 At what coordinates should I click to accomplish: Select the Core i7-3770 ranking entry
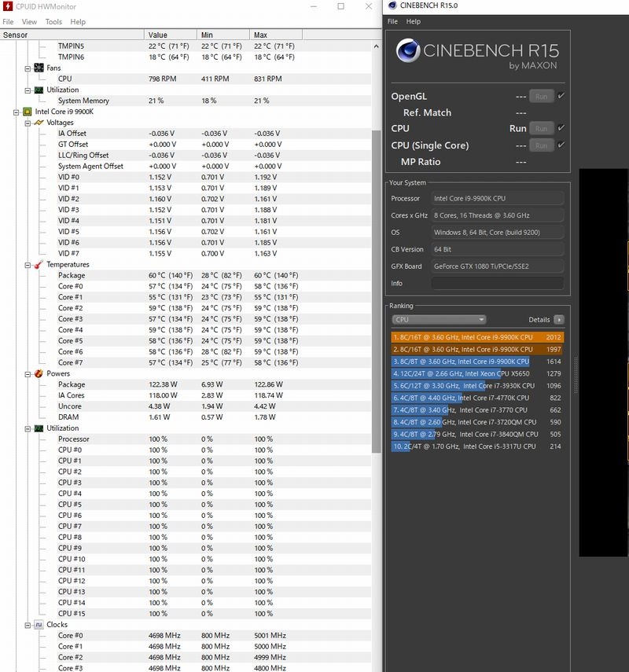477,409
